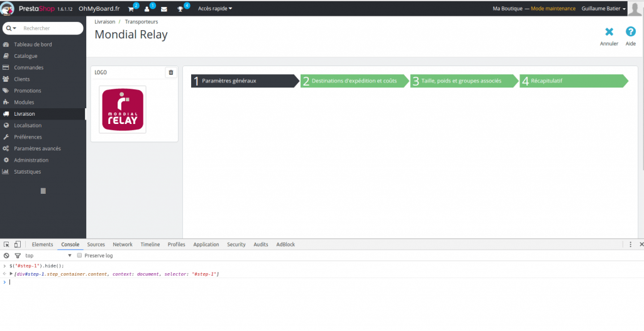Toggle the DevTools device toolbar icon
This screenshot has height=331, width=644.
click(17, 244)
